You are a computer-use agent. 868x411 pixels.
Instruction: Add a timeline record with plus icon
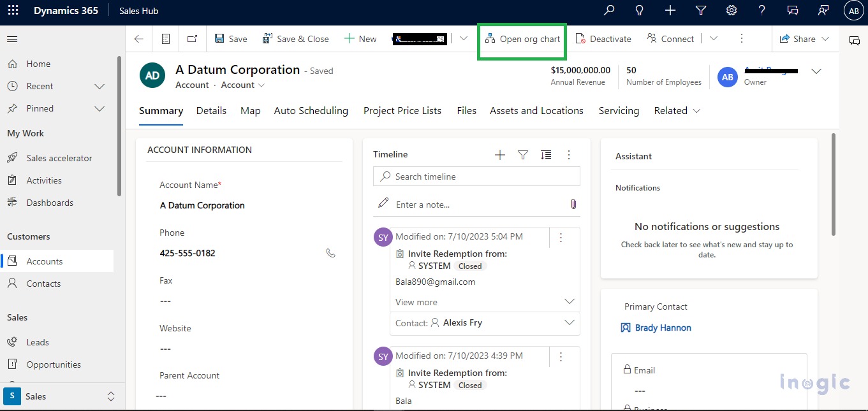[500, 154]
